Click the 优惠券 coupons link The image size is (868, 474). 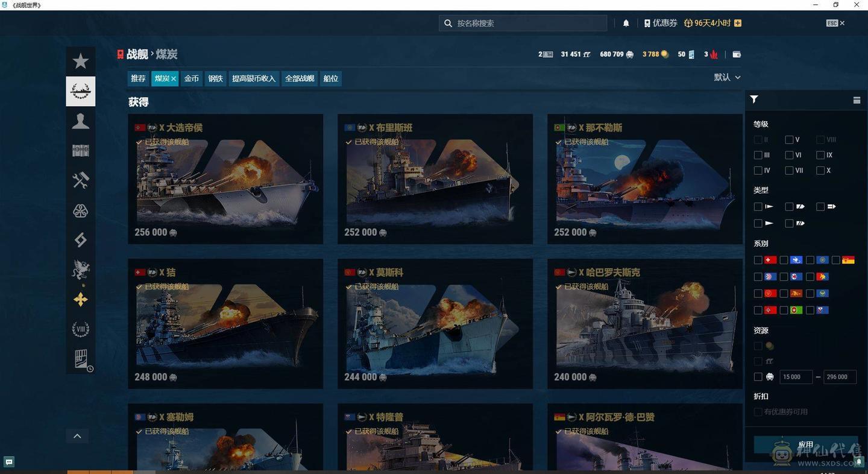click(x=661, y=23)
